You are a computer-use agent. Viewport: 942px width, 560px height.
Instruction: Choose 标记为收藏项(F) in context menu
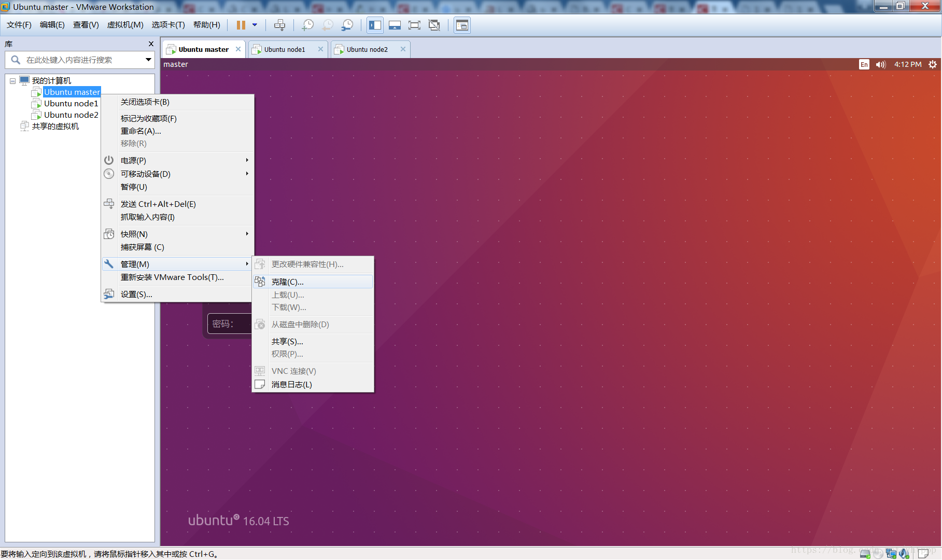coord(178,118)
